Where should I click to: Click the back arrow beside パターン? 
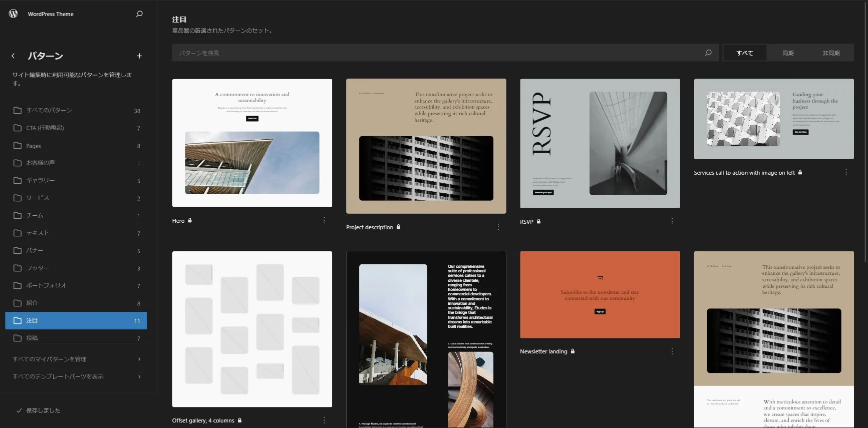(14, 56)
